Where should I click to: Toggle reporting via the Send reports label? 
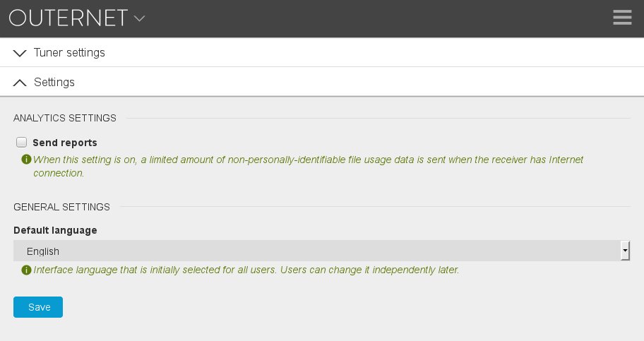tap(65, 143)
